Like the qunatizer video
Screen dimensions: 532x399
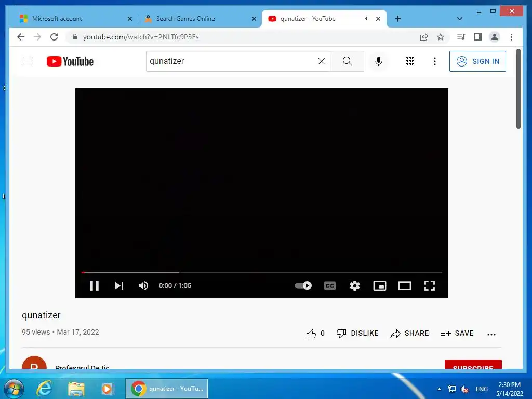(x=315, y=334)
